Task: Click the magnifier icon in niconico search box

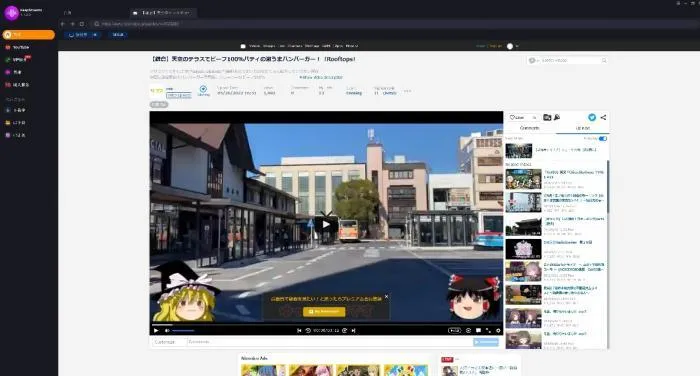Action: [604, 60]
